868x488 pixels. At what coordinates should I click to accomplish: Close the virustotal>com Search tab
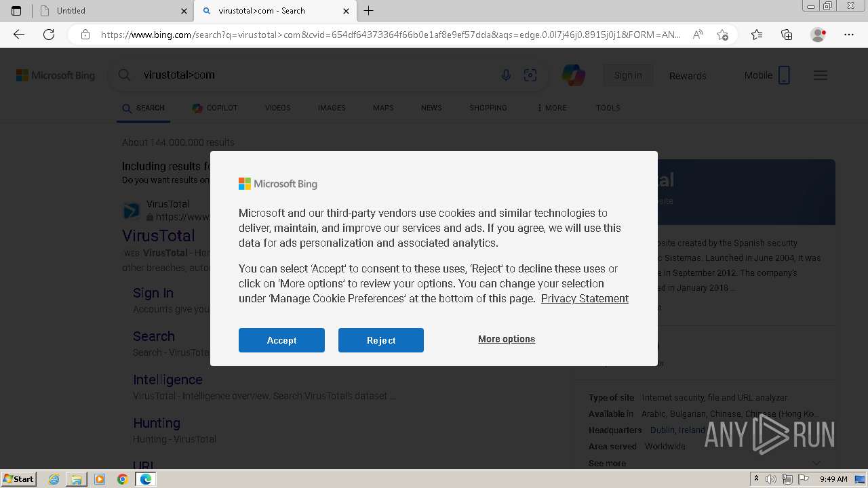click(346, 11)
